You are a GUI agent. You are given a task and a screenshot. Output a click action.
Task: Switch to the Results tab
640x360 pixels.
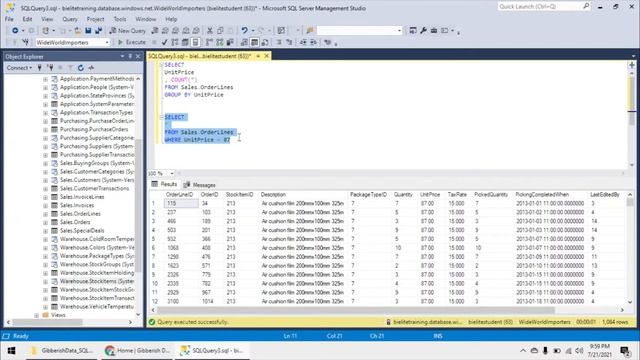(164, 184)
